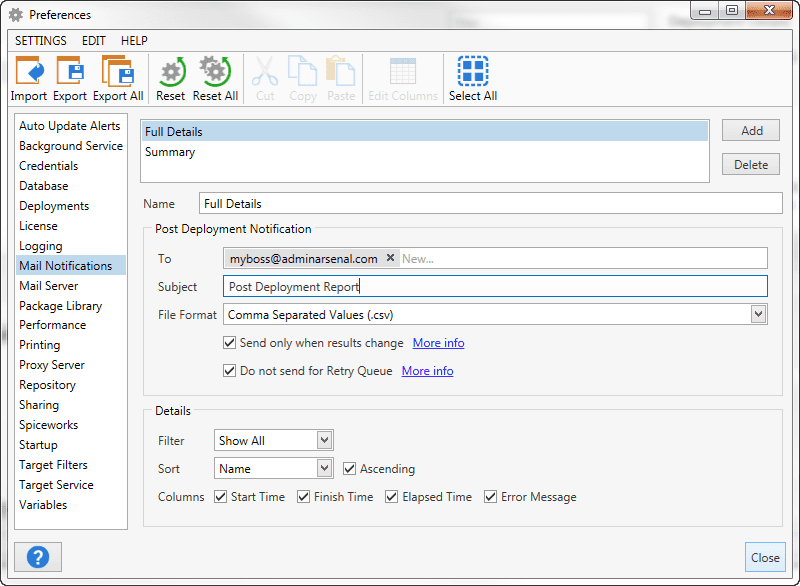Expand the Filter Show All dropdown
Screen dimensions: 800x586
click(324, 440)
